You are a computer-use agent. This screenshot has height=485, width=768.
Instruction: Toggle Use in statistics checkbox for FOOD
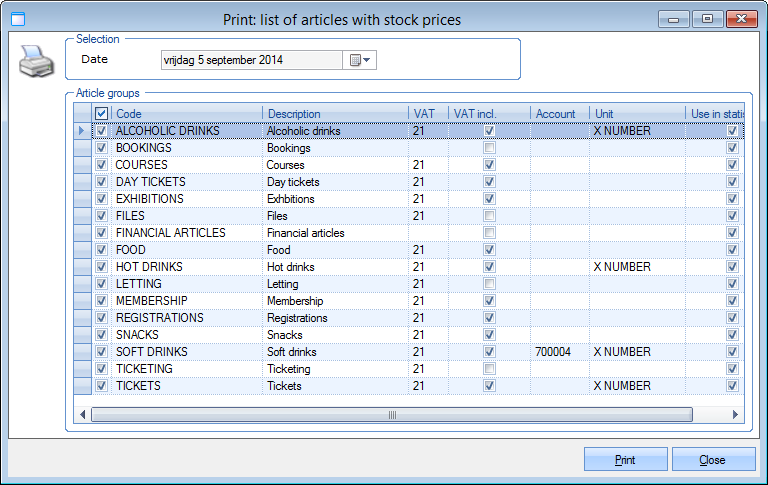tap(732, 250)
